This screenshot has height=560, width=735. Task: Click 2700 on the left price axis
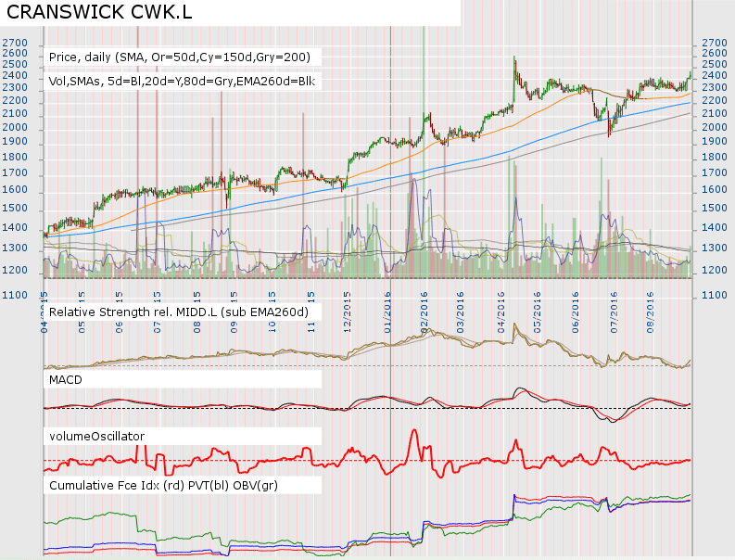tap(15, 44)
